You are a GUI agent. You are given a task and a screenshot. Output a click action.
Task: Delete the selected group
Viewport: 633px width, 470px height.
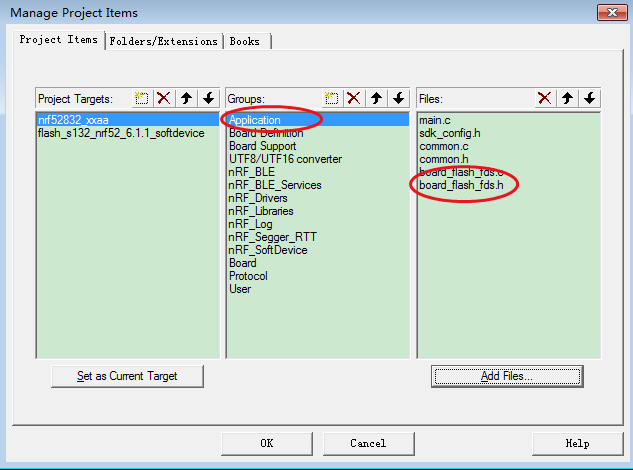354,98
